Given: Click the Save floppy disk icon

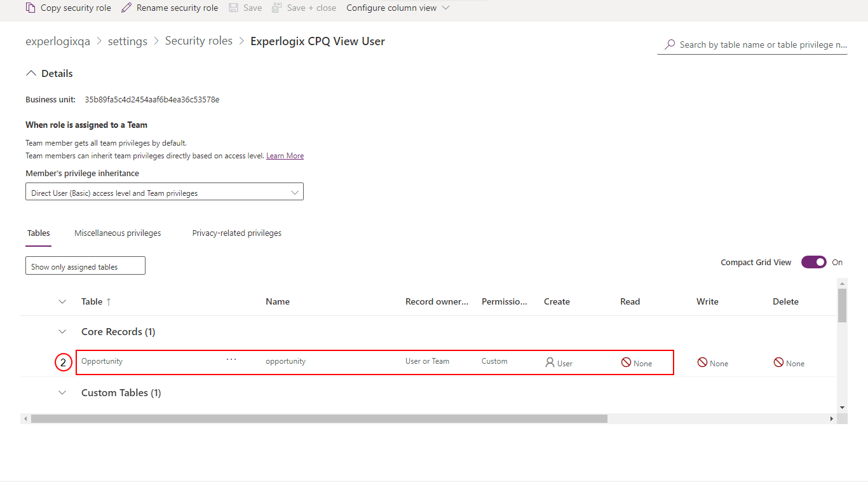Looking at the screenshot, I should point(233,8).
